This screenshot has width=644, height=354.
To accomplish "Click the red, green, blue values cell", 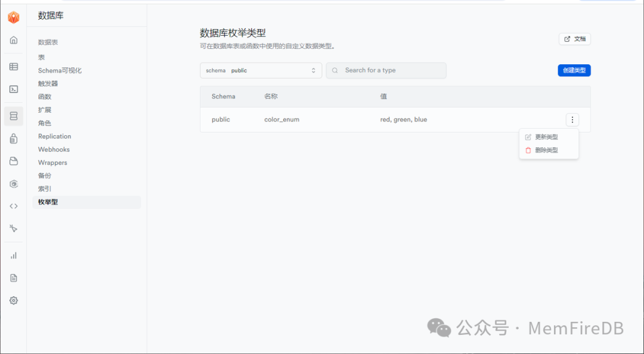I will (404, 120).
